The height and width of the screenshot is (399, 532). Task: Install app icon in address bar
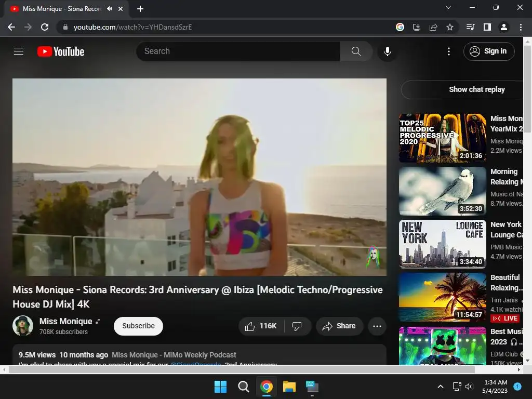(417, 27)
